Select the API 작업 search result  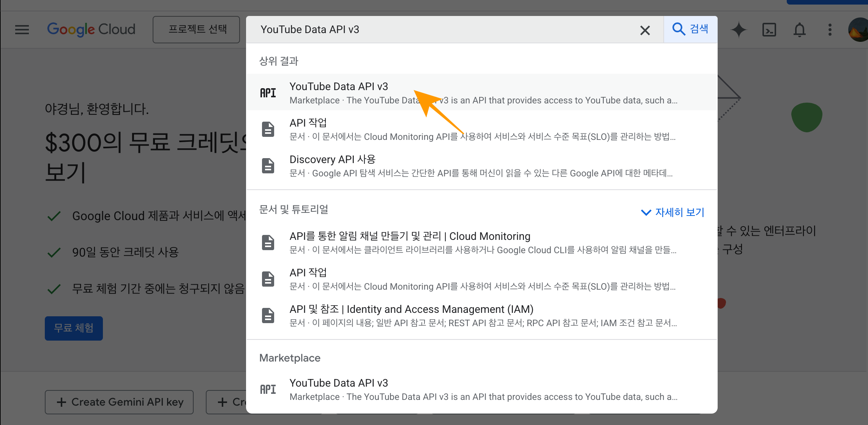click(x=308, y=122)
